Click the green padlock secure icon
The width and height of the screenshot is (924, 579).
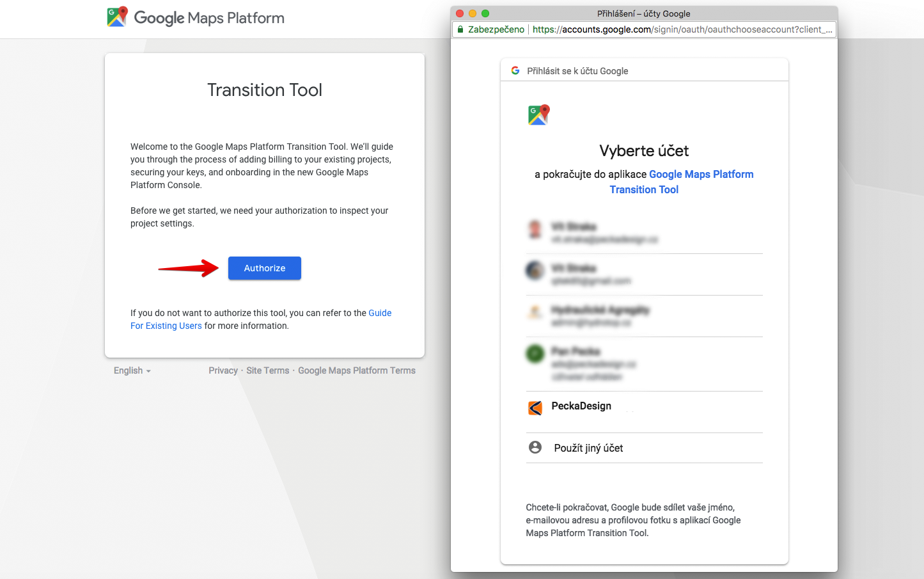pyautogui.click(x=460, y=29)
